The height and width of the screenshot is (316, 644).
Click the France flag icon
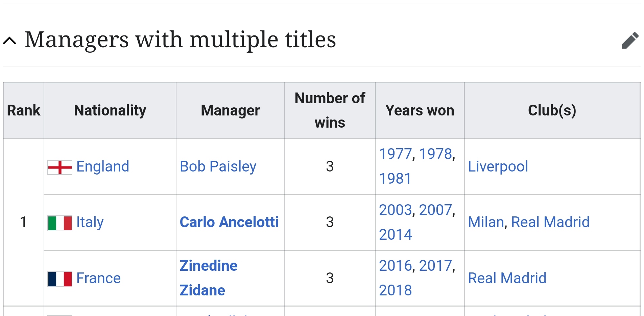pyautogui.click(x=60, y=279)
